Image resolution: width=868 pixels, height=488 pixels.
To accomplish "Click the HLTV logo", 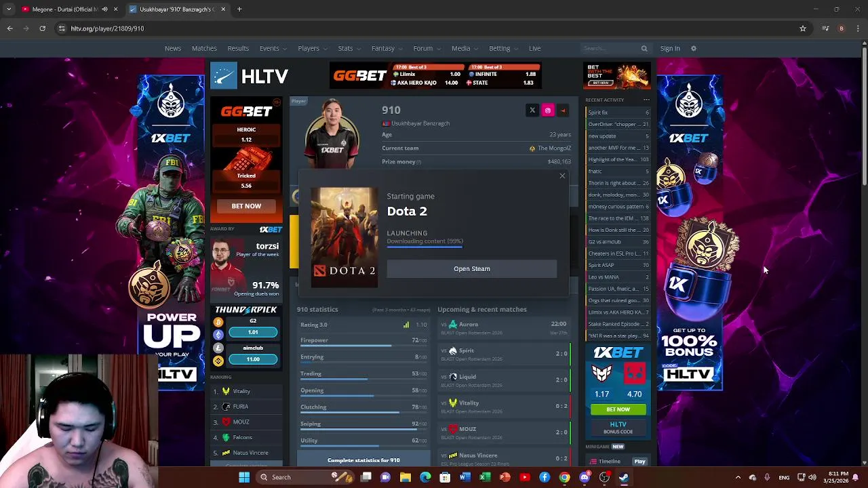I will pos(249,76).
